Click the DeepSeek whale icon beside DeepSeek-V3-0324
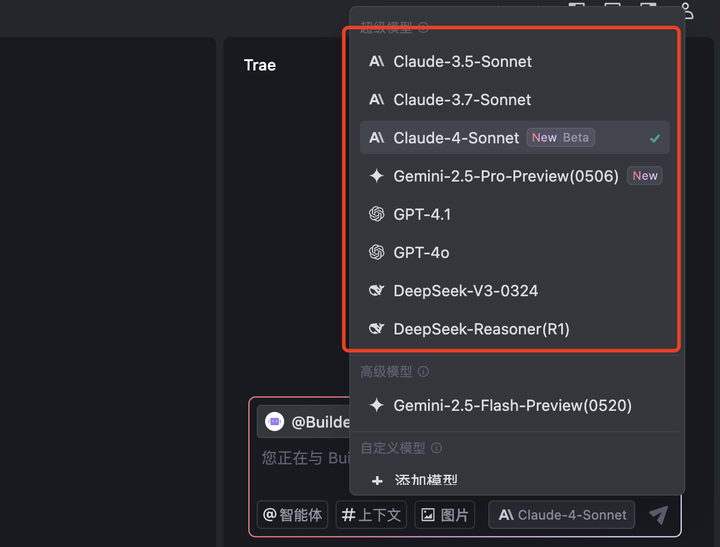The width and height of the screenshot is (720, 547). 377,290
